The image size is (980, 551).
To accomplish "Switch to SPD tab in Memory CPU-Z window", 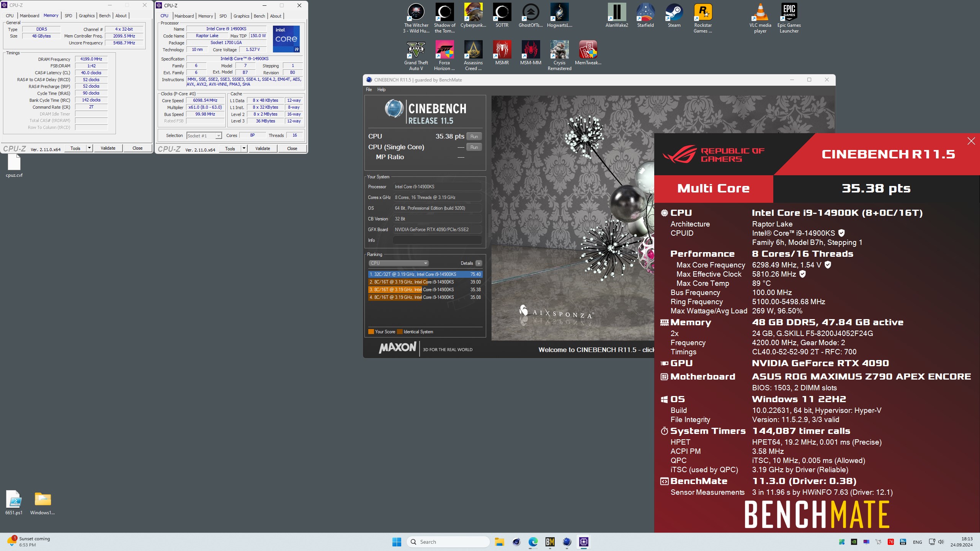I will [68, 16].
